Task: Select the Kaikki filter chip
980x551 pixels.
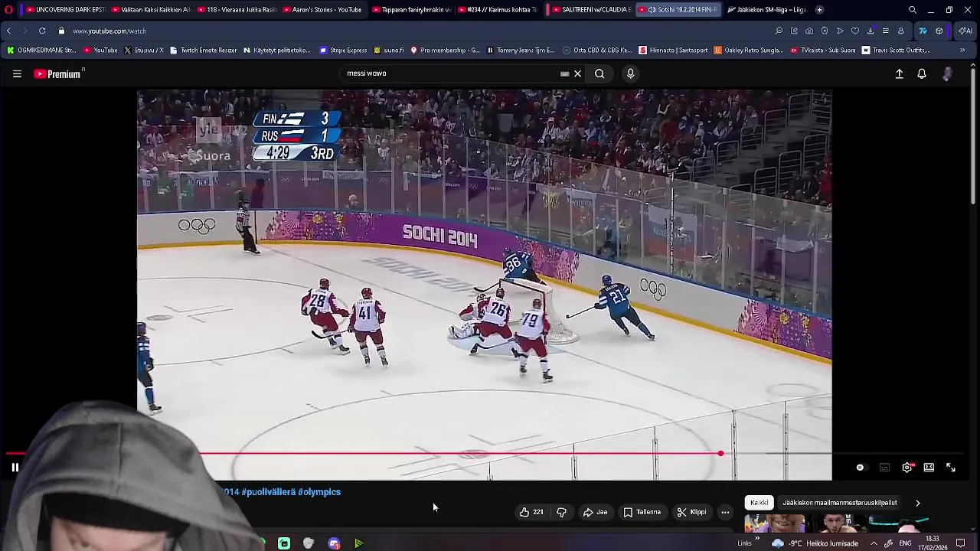Action: pyautogui.click(x=759, y=503)
